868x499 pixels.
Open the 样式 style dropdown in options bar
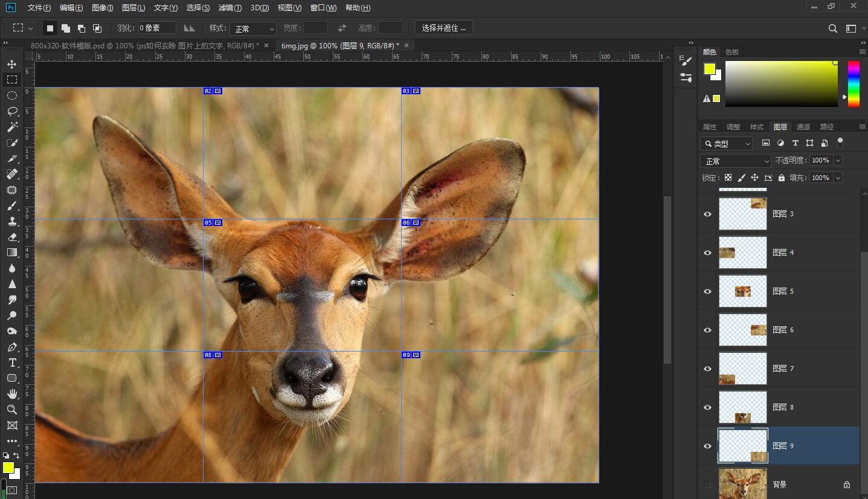[x=253, y=28]
